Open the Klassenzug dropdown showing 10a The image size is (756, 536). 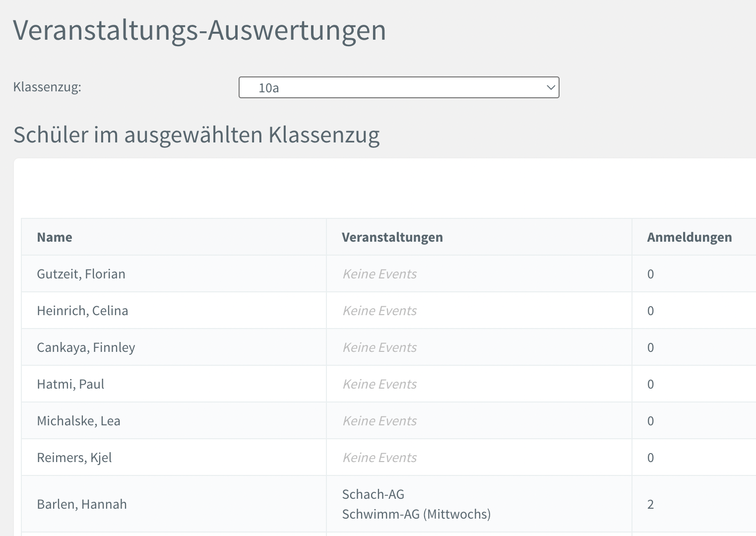click(398, 88)
